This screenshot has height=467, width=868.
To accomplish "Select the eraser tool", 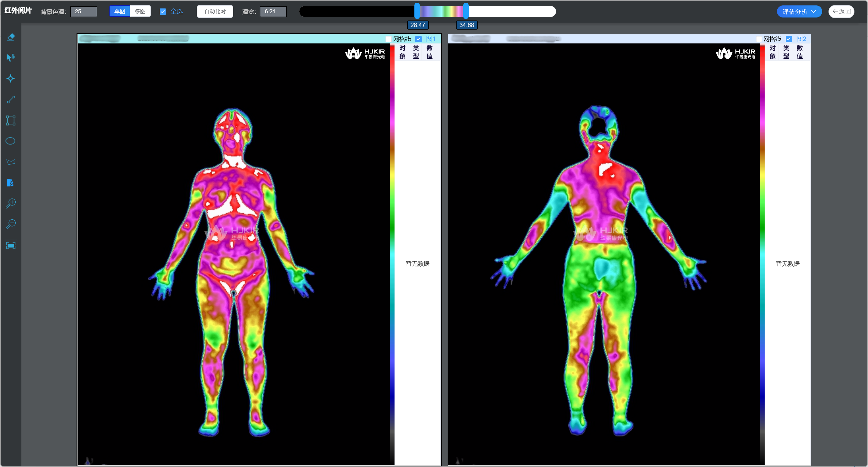I will tap(11, 37).
